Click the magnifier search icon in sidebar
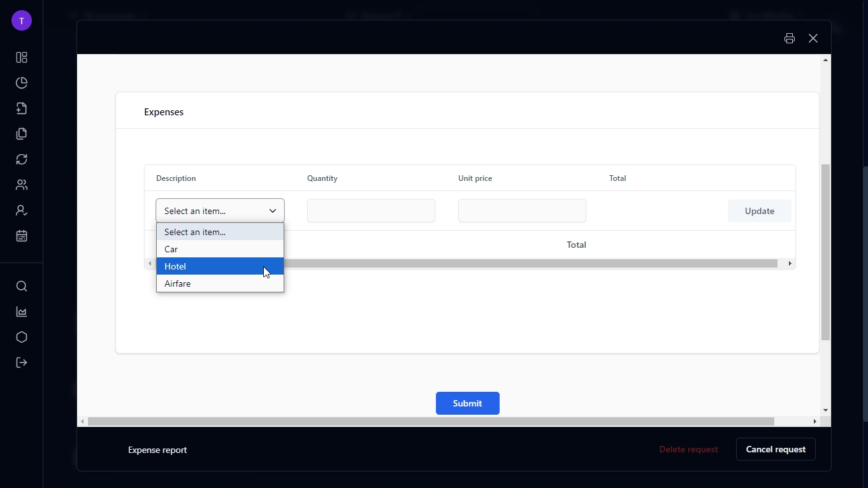868x488 pixels. click(22, 286)
